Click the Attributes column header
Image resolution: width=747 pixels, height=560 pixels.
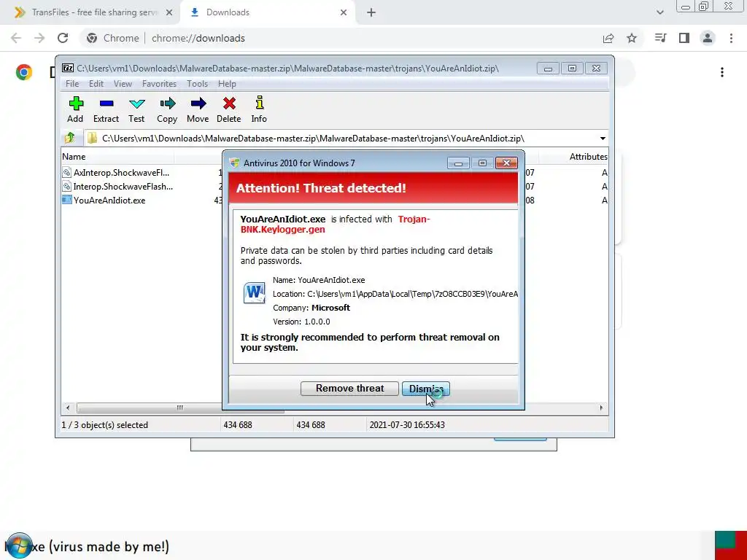point(588,157)
